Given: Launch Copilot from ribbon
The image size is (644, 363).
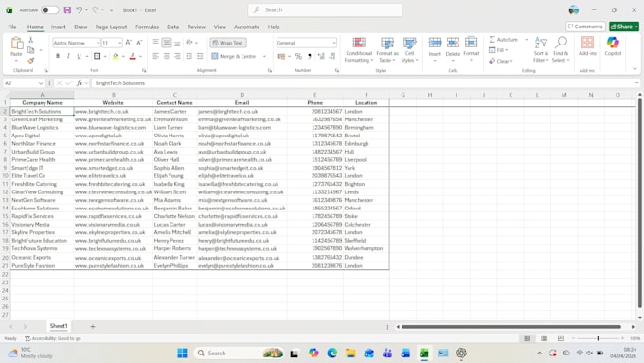Looking at the screenshot, I should click(x=613, y=46).
